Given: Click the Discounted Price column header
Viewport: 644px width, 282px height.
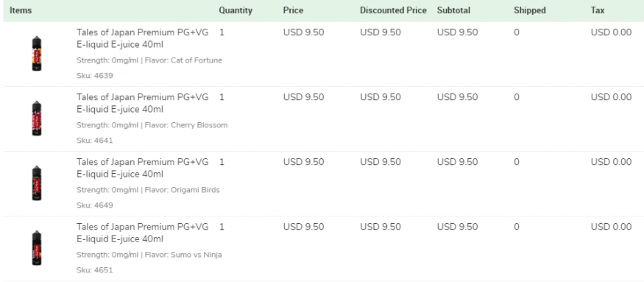Looking at the screenshot, I should point(393,10).
